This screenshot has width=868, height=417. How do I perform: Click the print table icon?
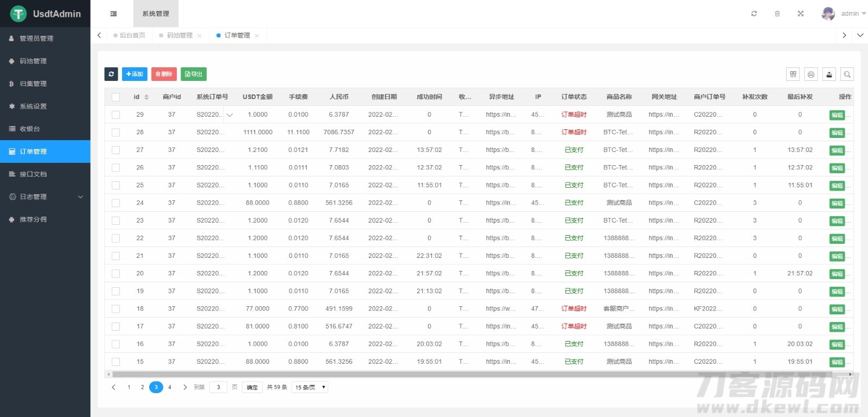(x=811, y=74)
